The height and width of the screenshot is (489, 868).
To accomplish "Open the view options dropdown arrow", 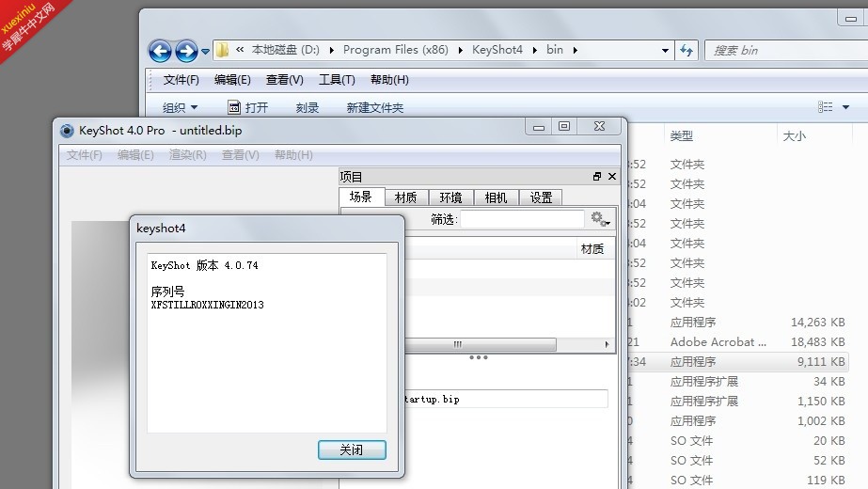I will (x=845, y=107).
